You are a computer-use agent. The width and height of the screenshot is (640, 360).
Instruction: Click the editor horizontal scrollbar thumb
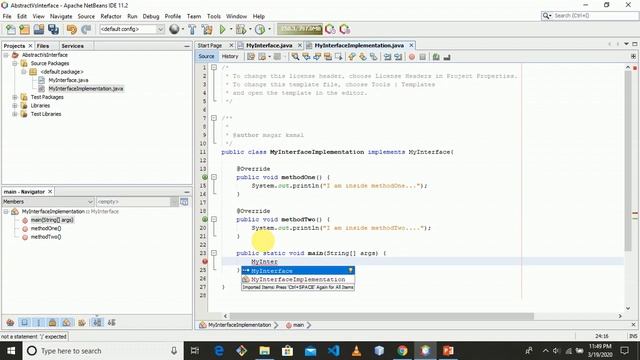[x=381, y=316]
